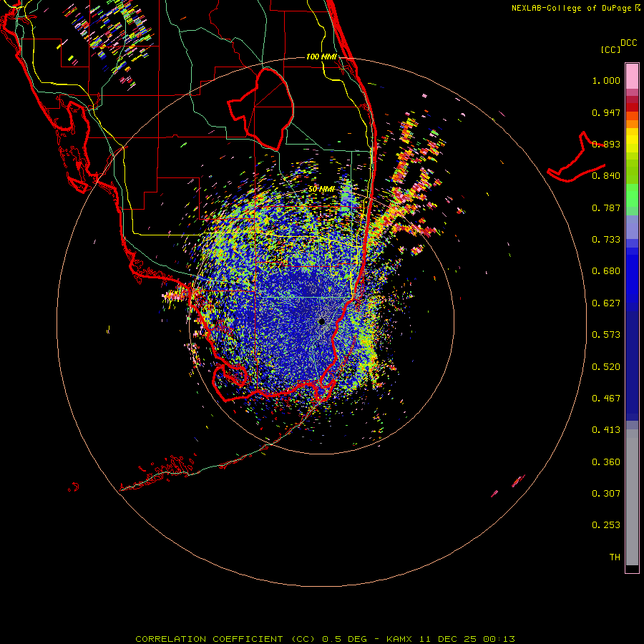Select the 0.573 legend value

[x=606, y=335]
